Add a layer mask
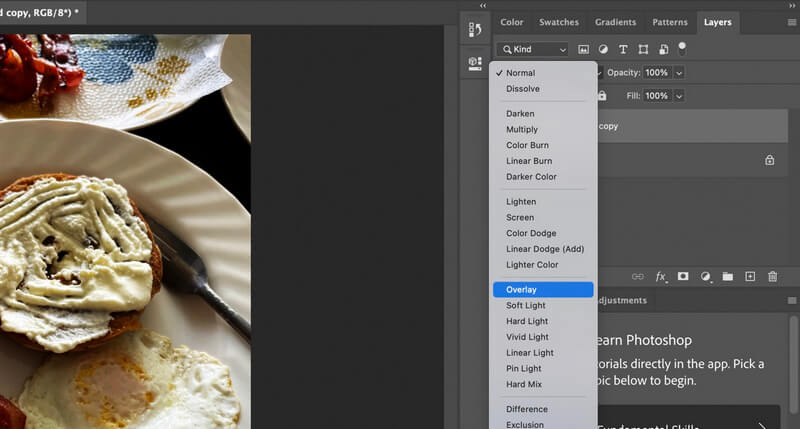 coord(683,276)
